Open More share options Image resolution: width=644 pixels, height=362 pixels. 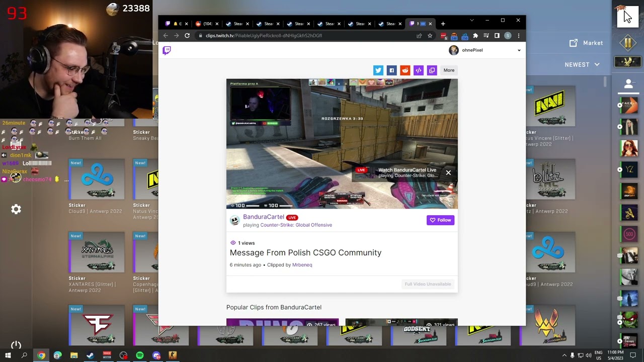449,70
